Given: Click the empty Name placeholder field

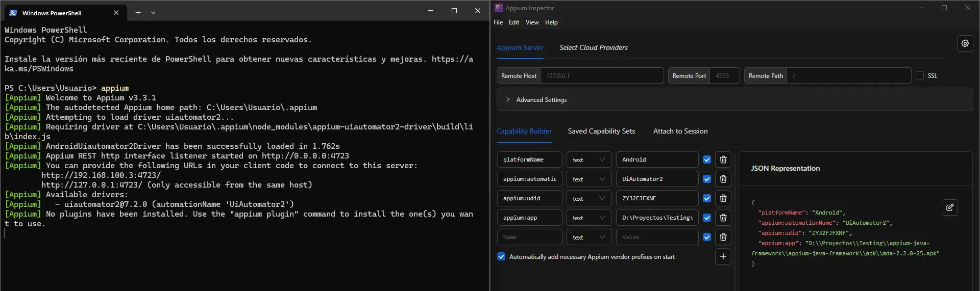Looking at the screenshot, I should tap(529, 237).
